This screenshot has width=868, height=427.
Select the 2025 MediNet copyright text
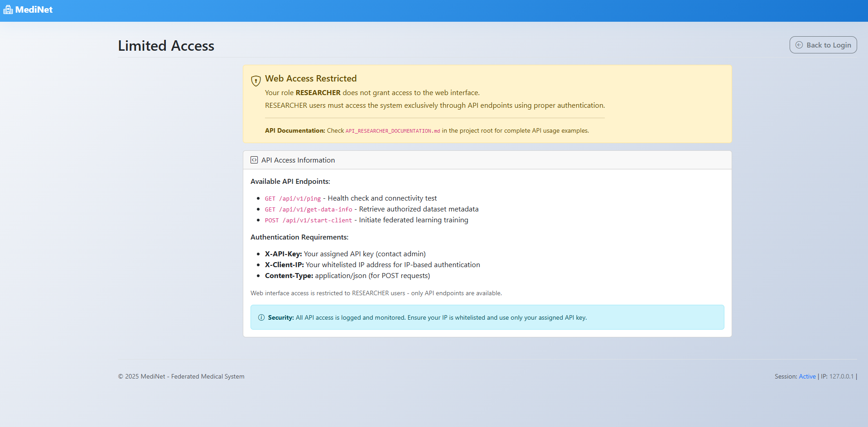click(181, 376)
